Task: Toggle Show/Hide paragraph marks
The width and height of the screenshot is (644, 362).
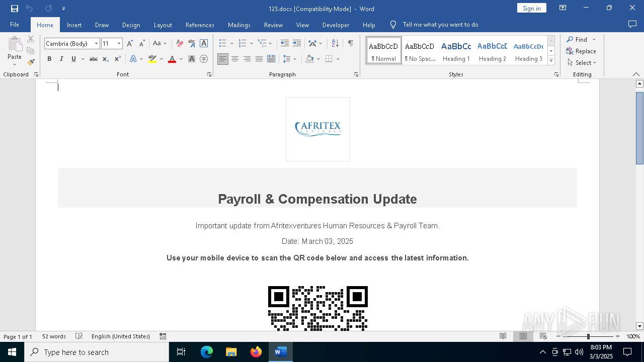Action: click(x=350, y=43)
